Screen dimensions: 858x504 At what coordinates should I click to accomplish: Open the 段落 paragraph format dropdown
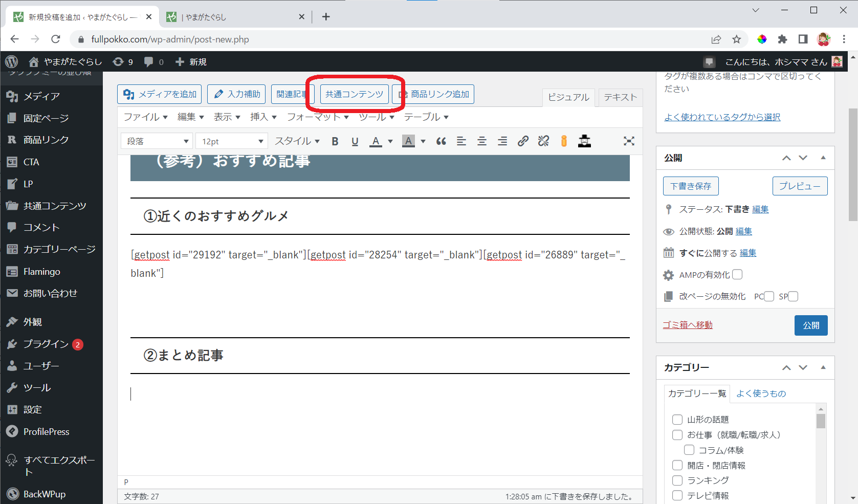(157, 141)
